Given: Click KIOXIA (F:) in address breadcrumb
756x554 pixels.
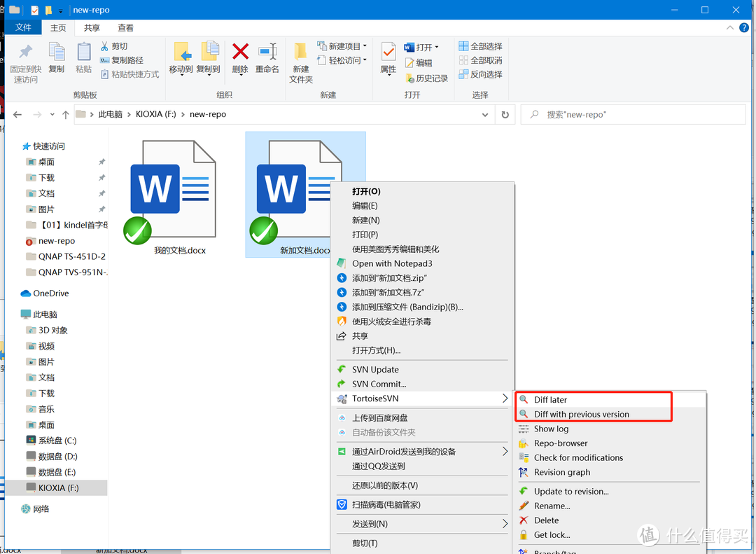Looking at the screenshot, I should (155, 114).
